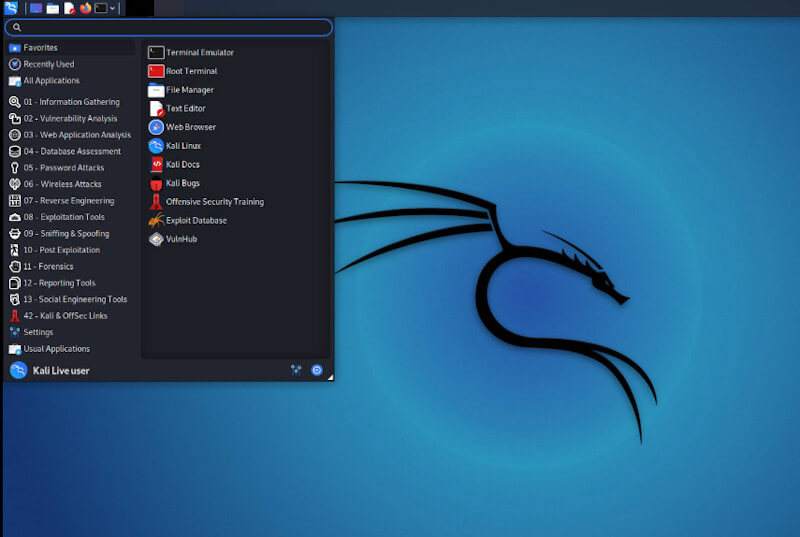This screenshot has height=537, width=800.
Task: Show All Applications category
Action: (71, 81)
